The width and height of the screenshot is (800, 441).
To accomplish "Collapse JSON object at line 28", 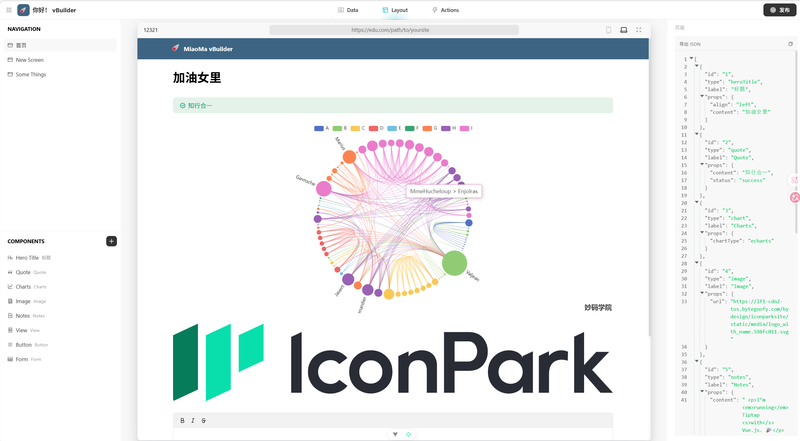I will click(x=696, y=263).
